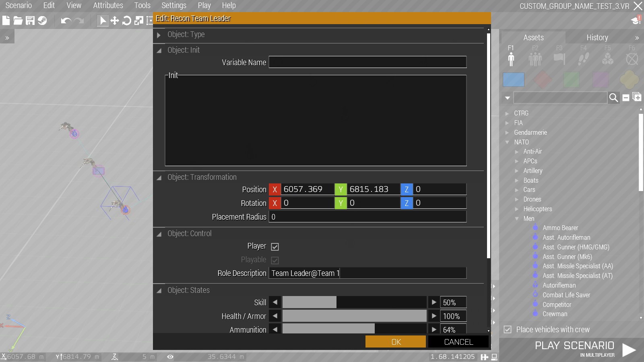Select the scaling widget tool
The image size is (644, 362).
pyautogui.click(x=139, y=21)
